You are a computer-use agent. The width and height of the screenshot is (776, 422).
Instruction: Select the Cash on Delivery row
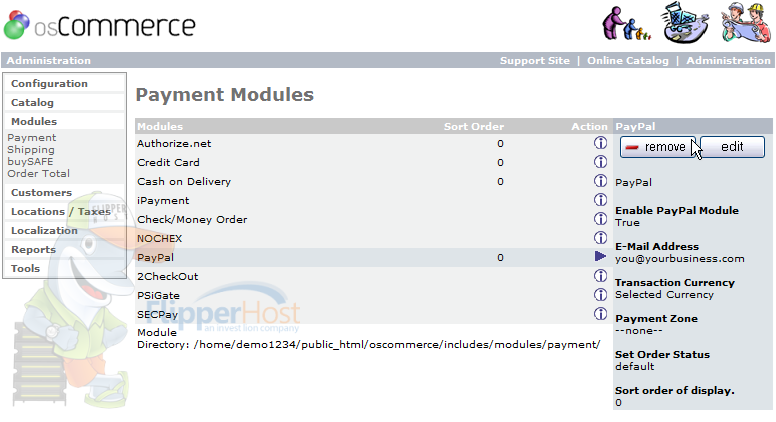373,182
